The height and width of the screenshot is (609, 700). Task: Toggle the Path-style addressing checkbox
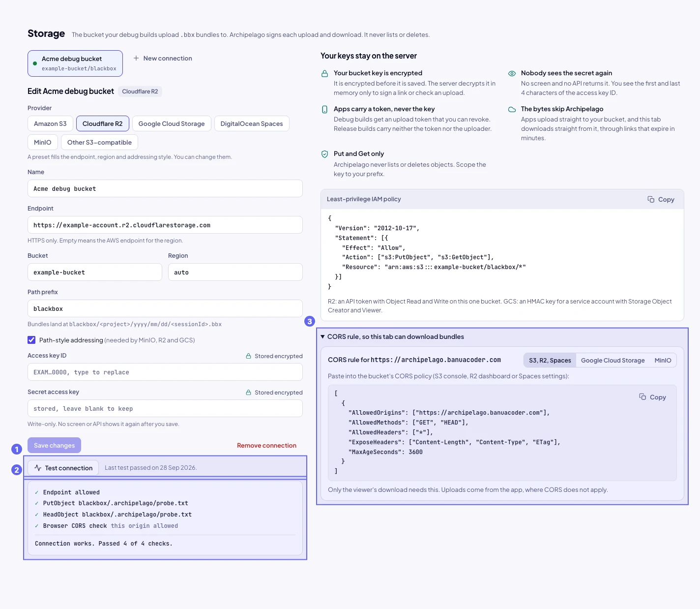[x=31, y=340]
